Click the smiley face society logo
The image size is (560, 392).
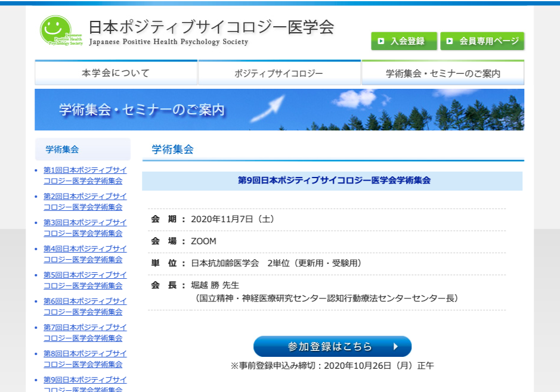(61, 30)
